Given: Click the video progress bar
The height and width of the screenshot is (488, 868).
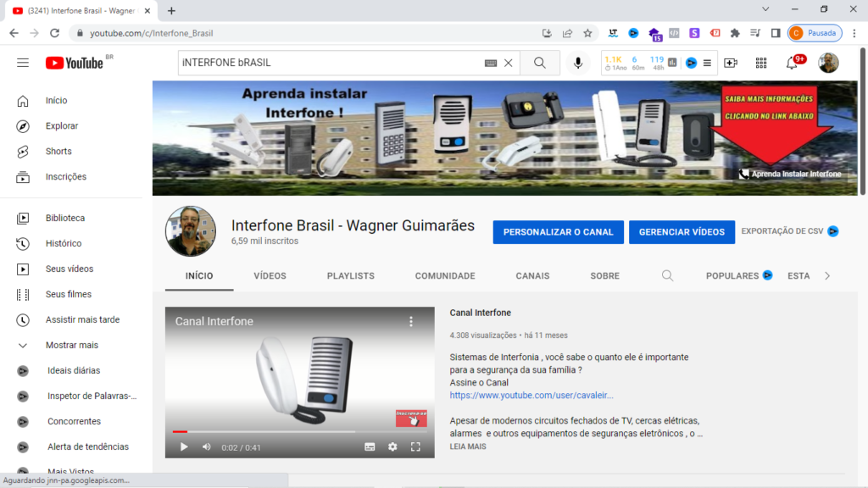Looking at the screenshot, I should (299, 431).
